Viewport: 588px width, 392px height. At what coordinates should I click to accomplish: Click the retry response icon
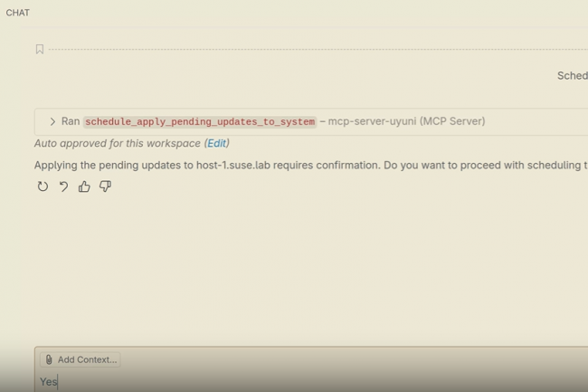pos(43,186)
